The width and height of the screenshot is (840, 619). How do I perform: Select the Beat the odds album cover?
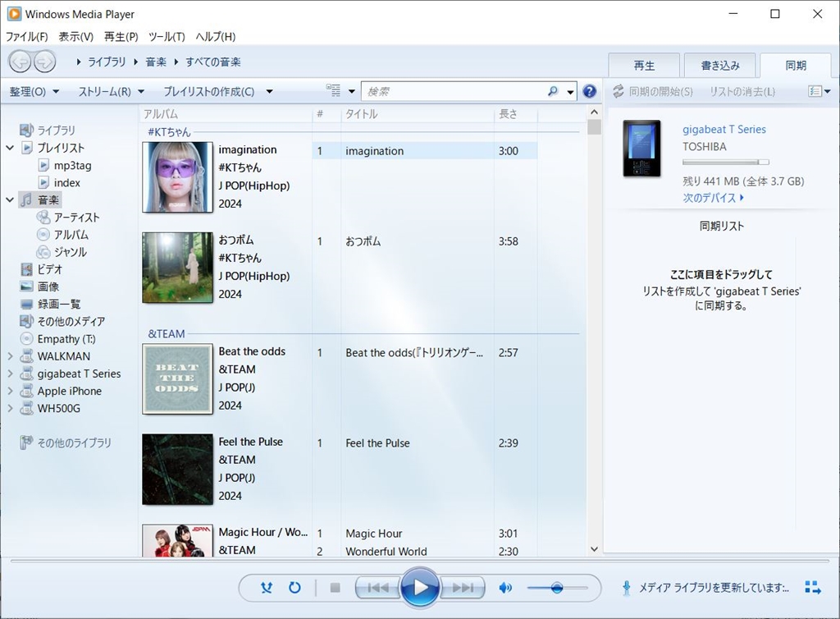click(177, 379)
